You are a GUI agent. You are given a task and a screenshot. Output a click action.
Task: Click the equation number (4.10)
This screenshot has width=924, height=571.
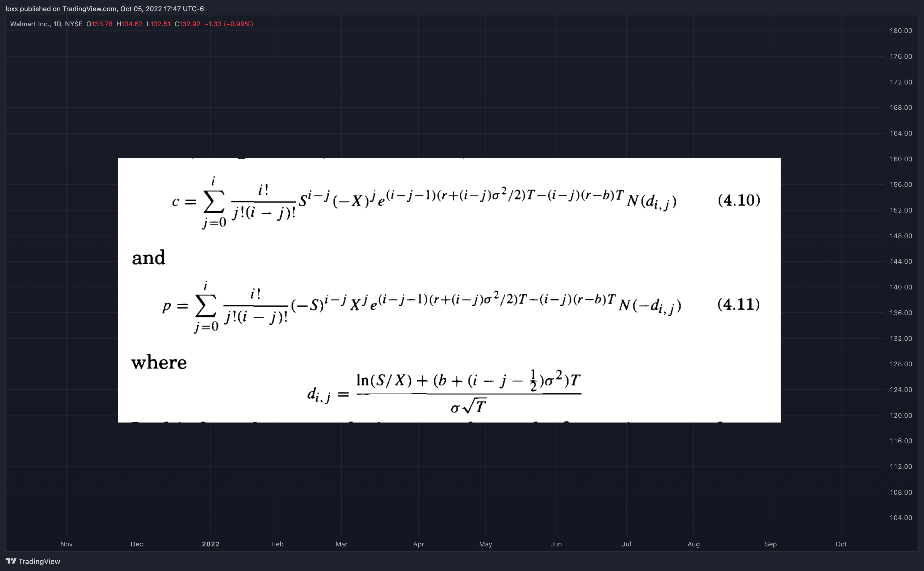(x=739, y=200)
